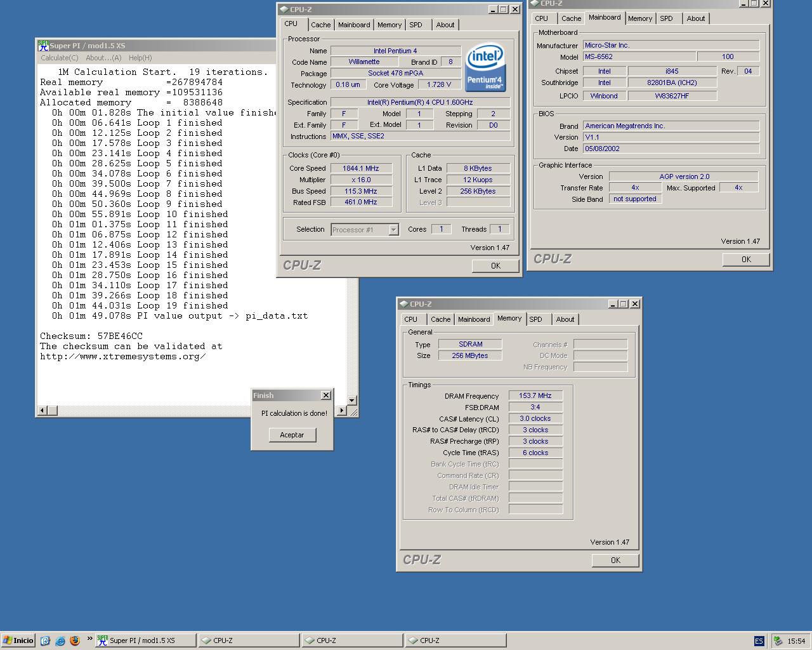This screenshot has height=650, width=812.
Task: Minimize the CPU-Z Memory window
Action: coord(612,304)
